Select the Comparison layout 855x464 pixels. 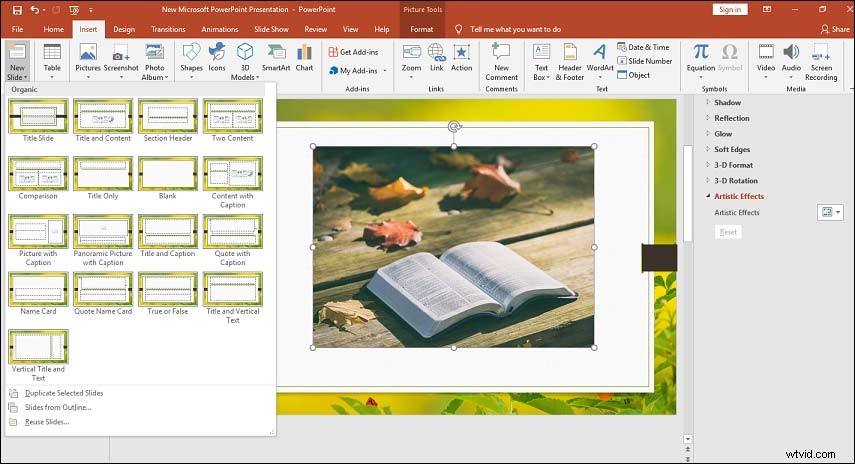38,178
